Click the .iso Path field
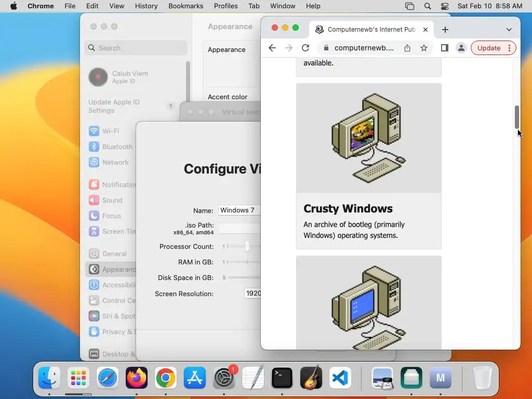 tap(240, 228)
